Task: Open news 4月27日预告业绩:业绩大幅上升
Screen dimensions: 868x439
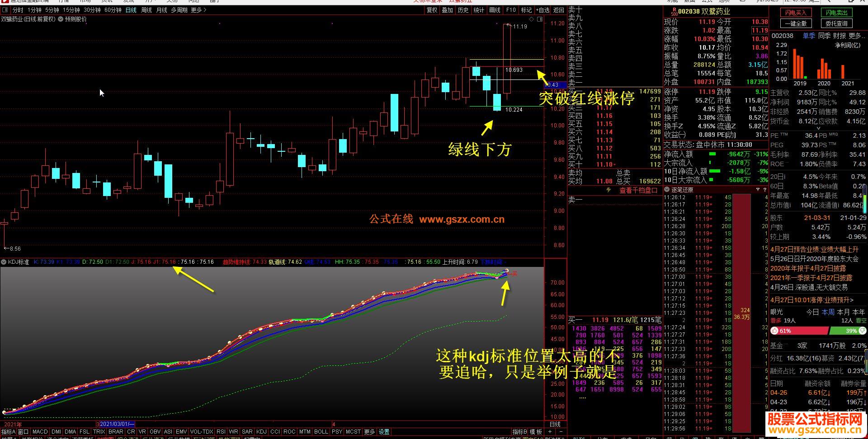Action: (x=814, y=249)
